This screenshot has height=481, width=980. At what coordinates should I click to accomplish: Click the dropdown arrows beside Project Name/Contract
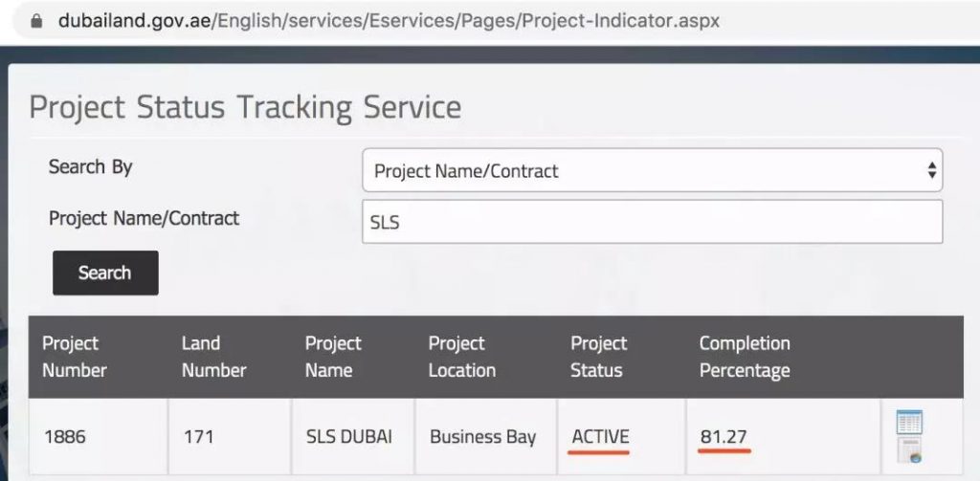(931, 171)
